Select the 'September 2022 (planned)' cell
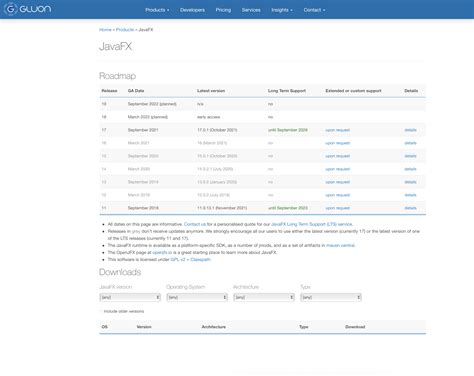This screenshot has height=376, width=474. (x=152, y=104)
